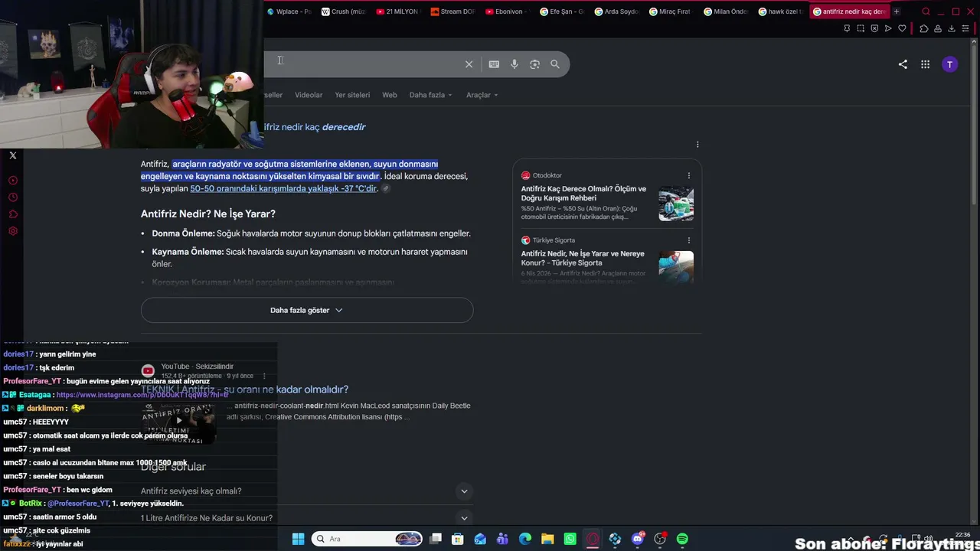Open the heart bookmarks icon in toolbar
Viewport: 980px width, 551px height.
point(902,28)
